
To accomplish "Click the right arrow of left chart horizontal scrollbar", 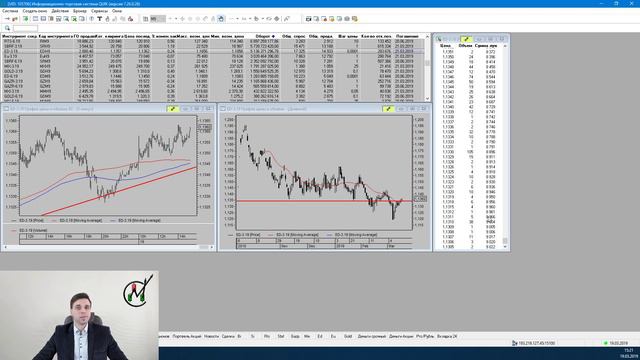I will pyautogui.click(x=212, y=247).
